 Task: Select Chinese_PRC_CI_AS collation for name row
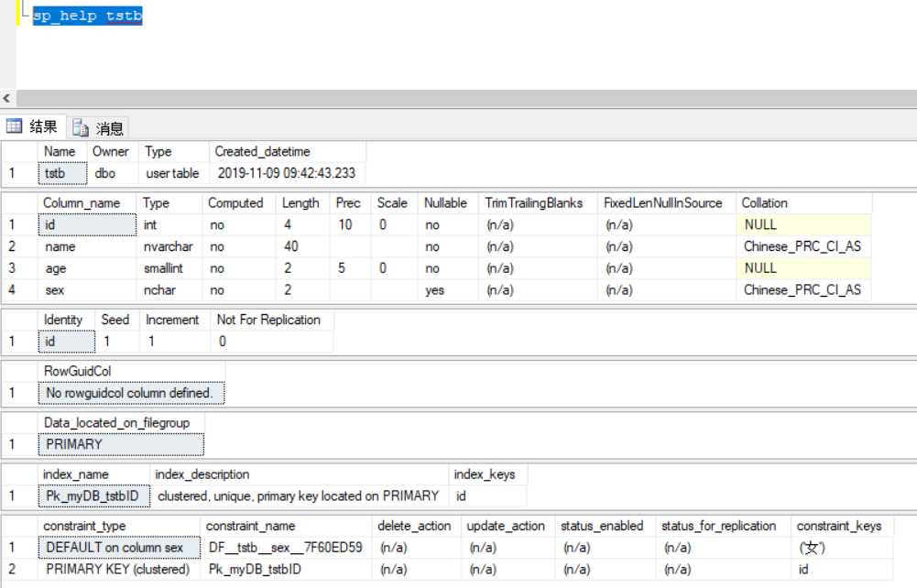point(804,246)
